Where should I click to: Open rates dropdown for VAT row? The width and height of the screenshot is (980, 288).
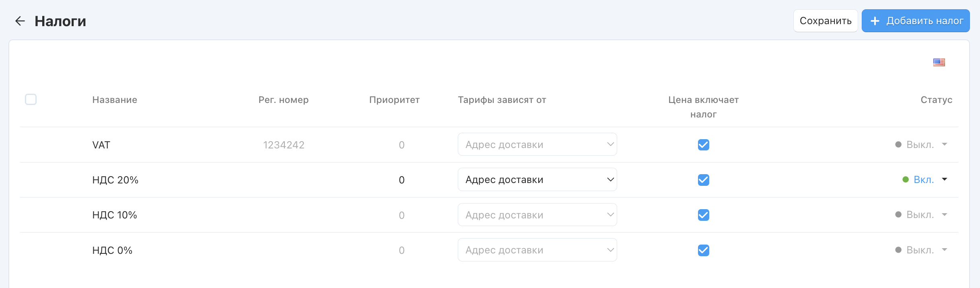(537, 145)
